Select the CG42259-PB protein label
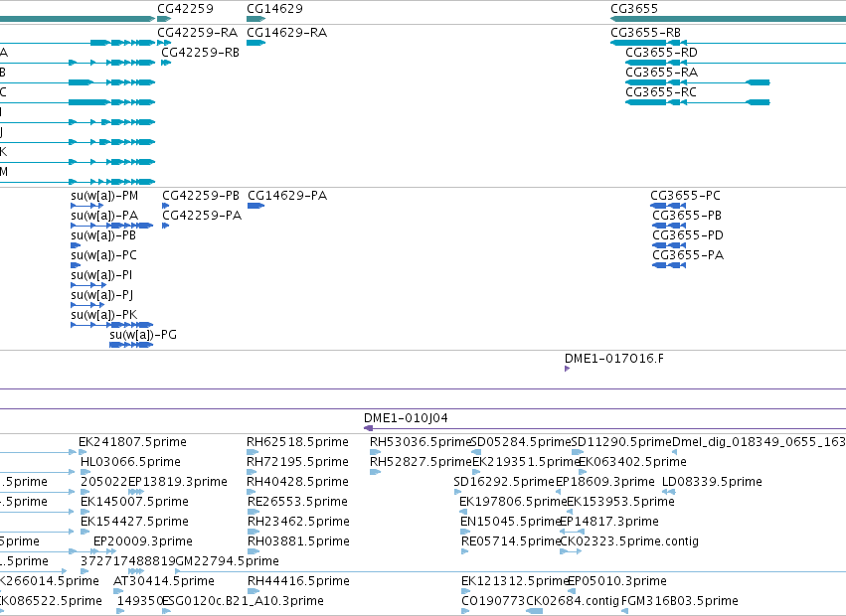 (x=201, y=196)
